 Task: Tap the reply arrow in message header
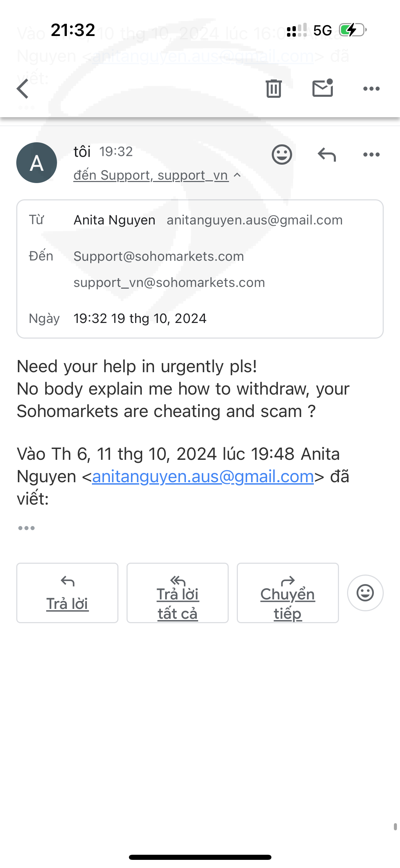click(326, 155)
